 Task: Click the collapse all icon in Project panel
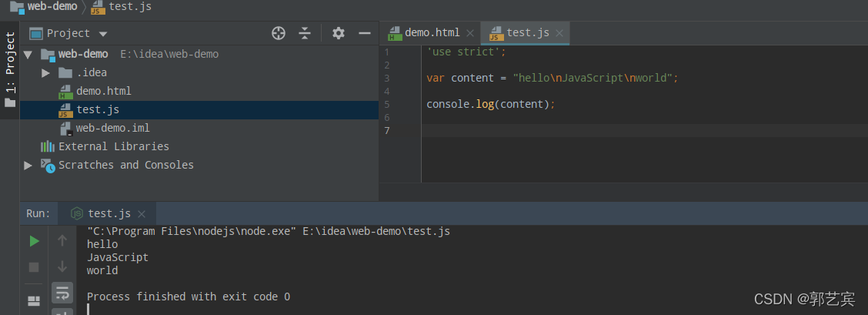pos(305,33)
